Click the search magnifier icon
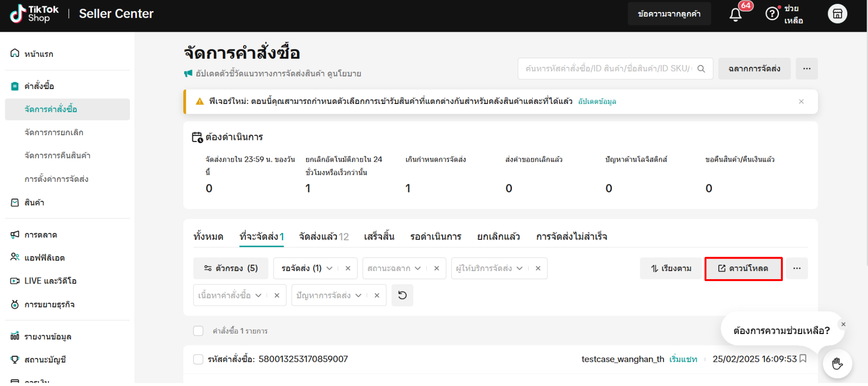The height and width of the screenshot is (386, 868). (701, 69)
